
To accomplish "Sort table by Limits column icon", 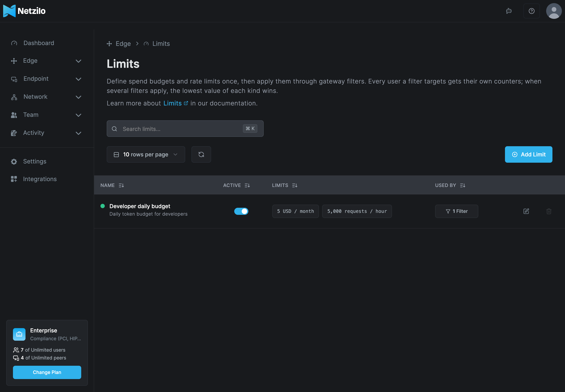I will point(294,185).
